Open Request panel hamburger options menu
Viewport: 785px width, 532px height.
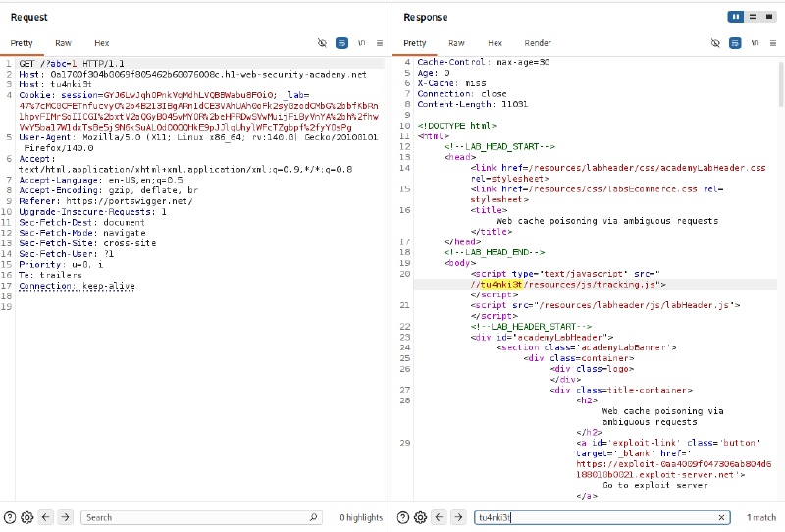click(380, 43)
